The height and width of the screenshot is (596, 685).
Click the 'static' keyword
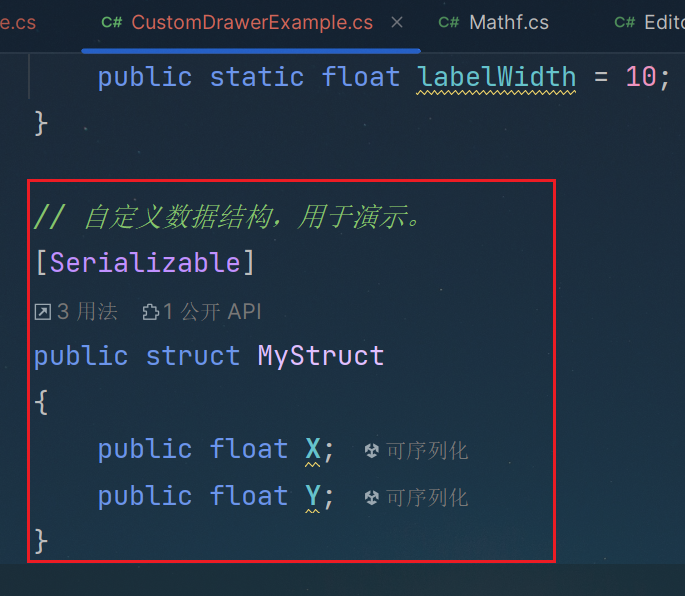(257, 77)
